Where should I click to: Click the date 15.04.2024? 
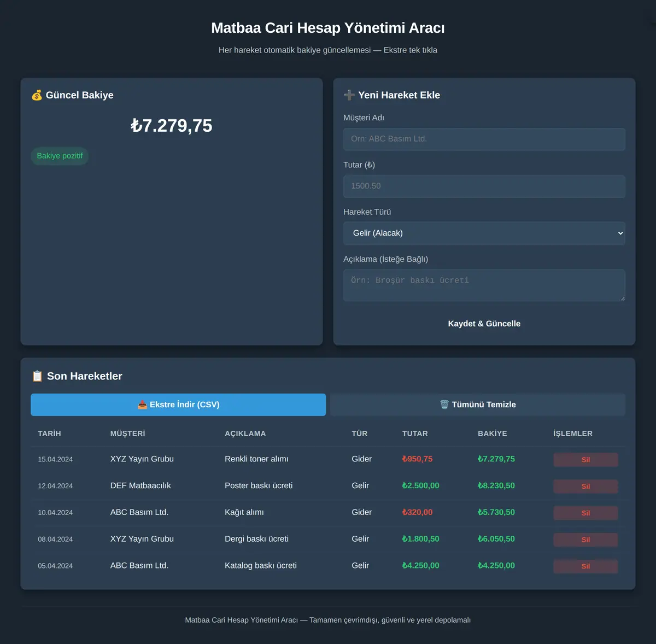pos(55,459)
